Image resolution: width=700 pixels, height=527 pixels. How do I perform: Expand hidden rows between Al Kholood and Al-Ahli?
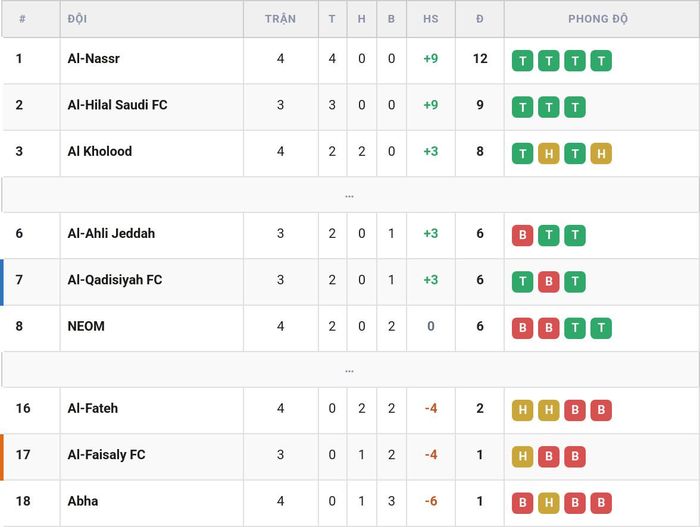pyautogui.click(x=350, y=196)
